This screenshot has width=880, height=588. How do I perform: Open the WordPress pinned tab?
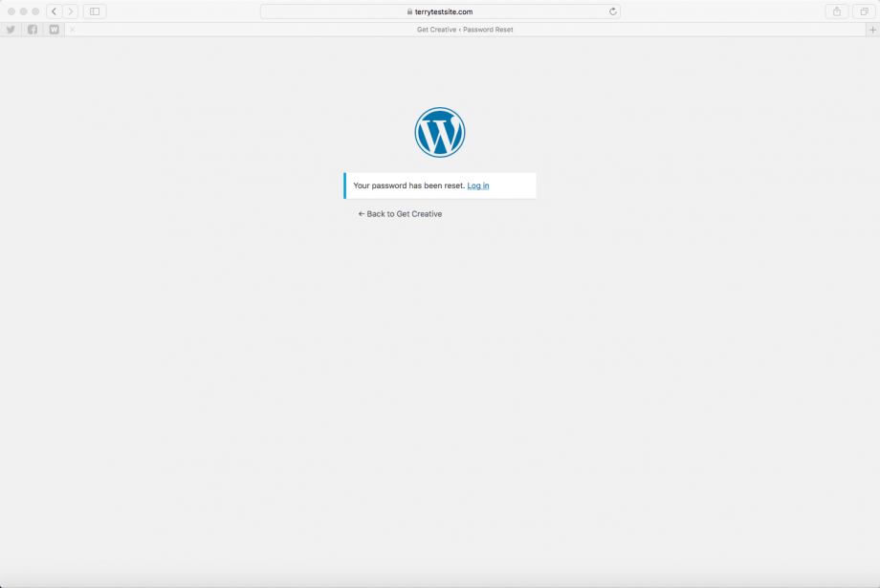(x=54, y=30)
